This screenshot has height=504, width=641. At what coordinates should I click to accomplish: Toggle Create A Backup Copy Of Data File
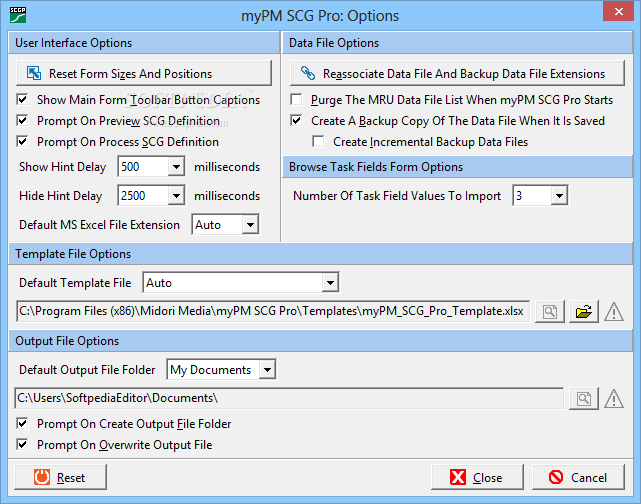(x=296, y=121)
